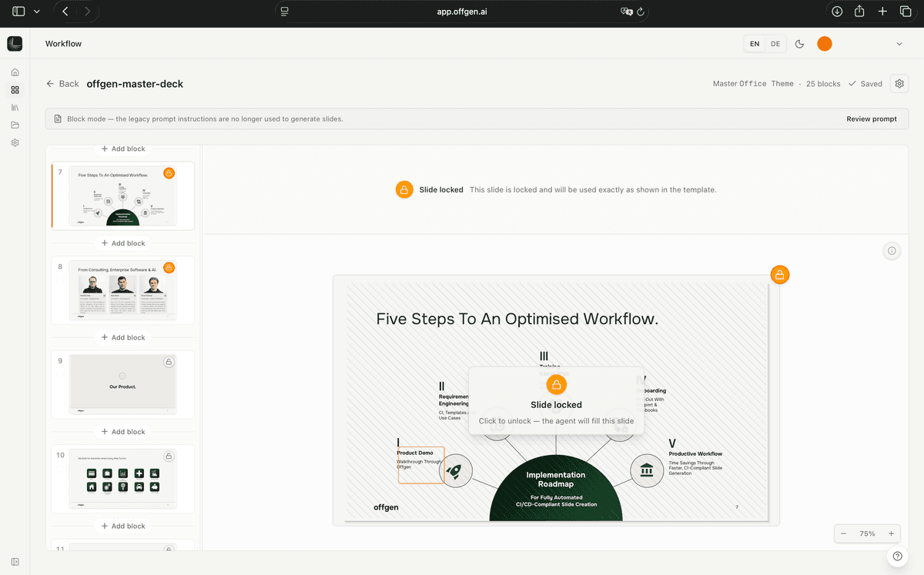924x575 pixels.
Task: Open the folder icon in left sidebar
Action: (15, 125)
